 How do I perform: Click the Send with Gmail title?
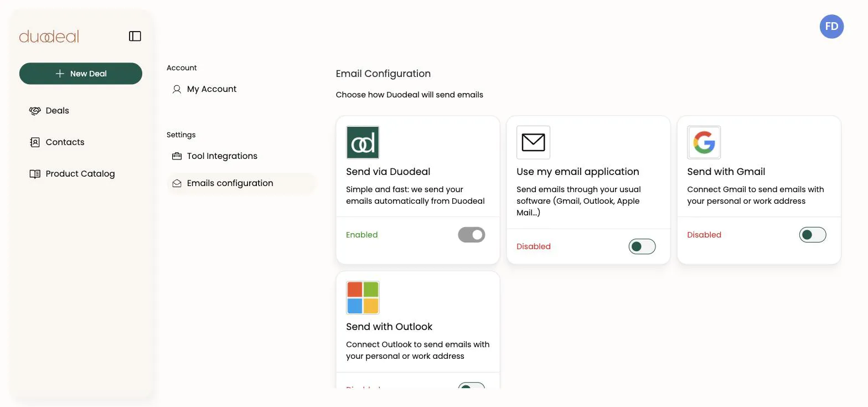(x=726, y=172)
